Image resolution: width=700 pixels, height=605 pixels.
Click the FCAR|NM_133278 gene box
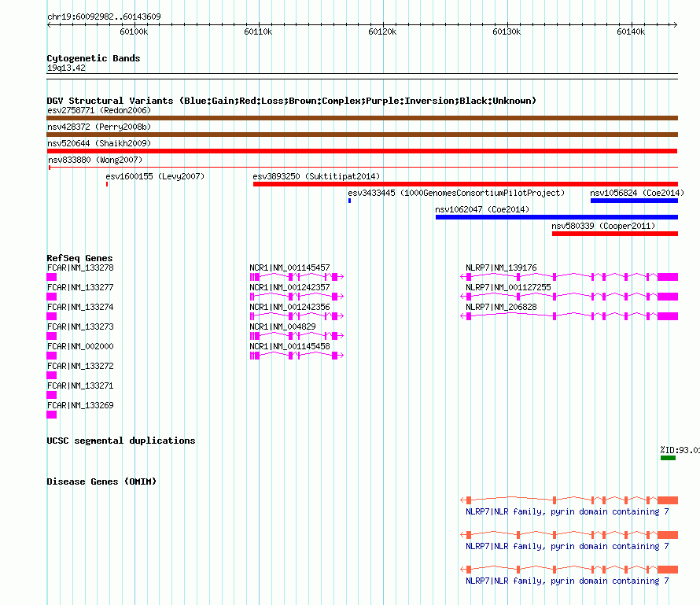point(51,277)
